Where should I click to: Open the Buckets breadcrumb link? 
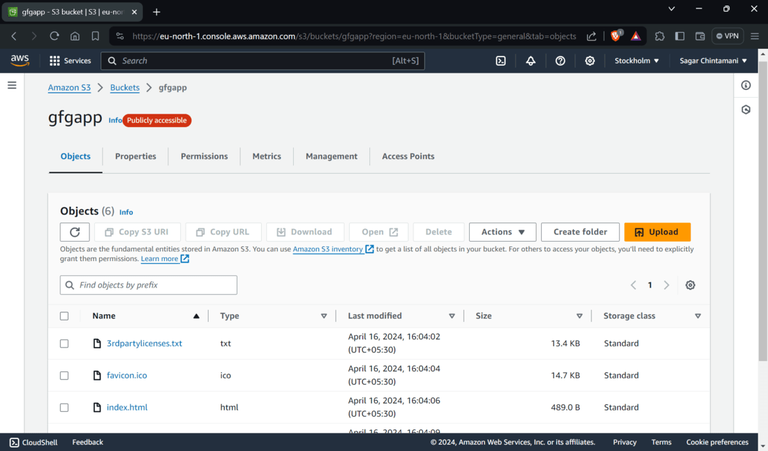coord(125,88)
